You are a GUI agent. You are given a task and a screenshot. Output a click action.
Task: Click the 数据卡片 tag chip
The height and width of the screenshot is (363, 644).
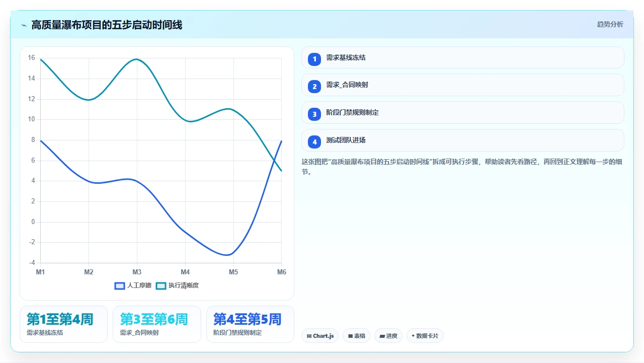click(x=425, y=336)
